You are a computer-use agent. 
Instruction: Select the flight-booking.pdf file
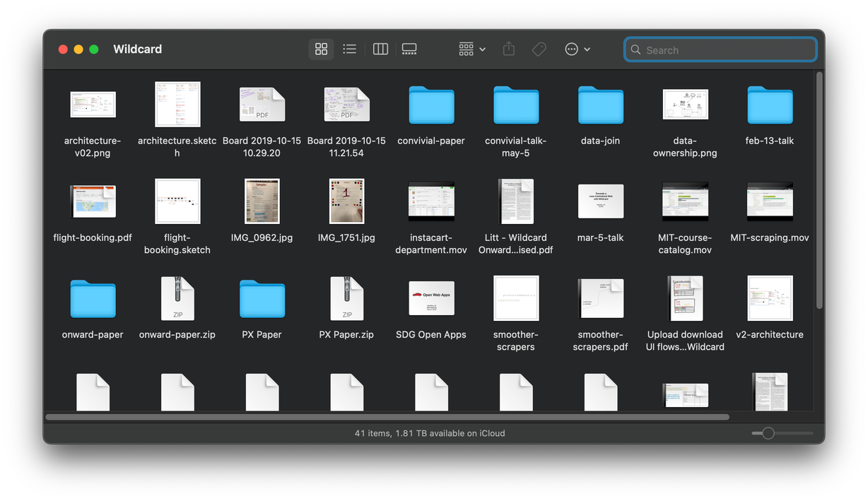93,201
